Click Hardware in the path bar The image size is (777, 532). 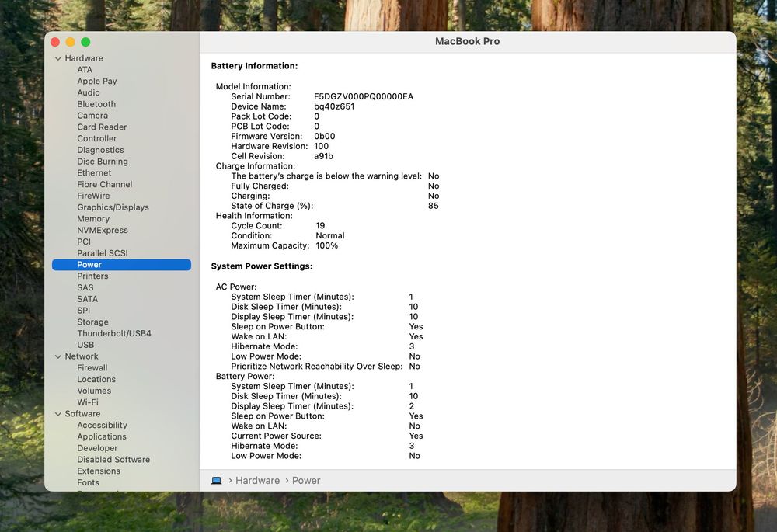257,481
